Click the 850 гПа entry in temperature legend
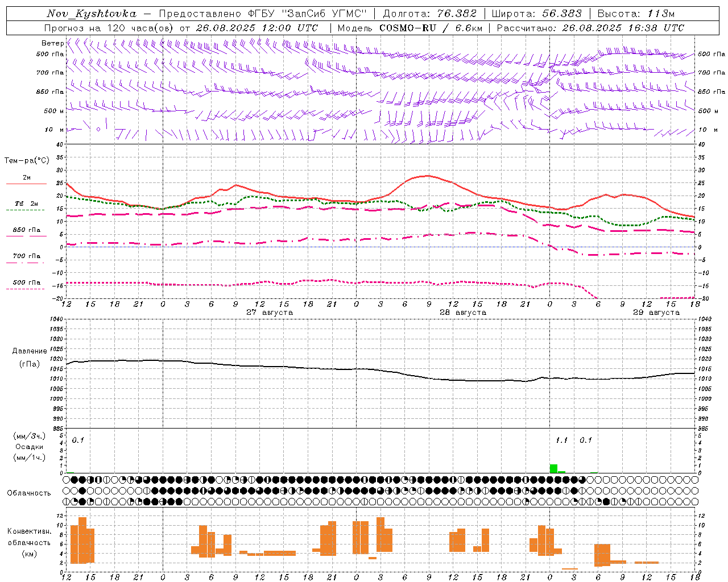This screenshot has height=582, width=728. coord(27,230)
